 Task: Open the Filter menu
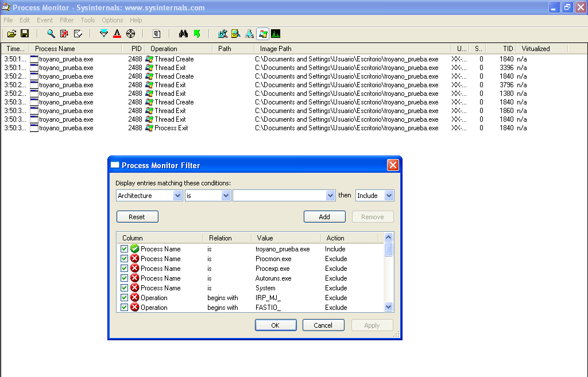click(x=67, y=20)
